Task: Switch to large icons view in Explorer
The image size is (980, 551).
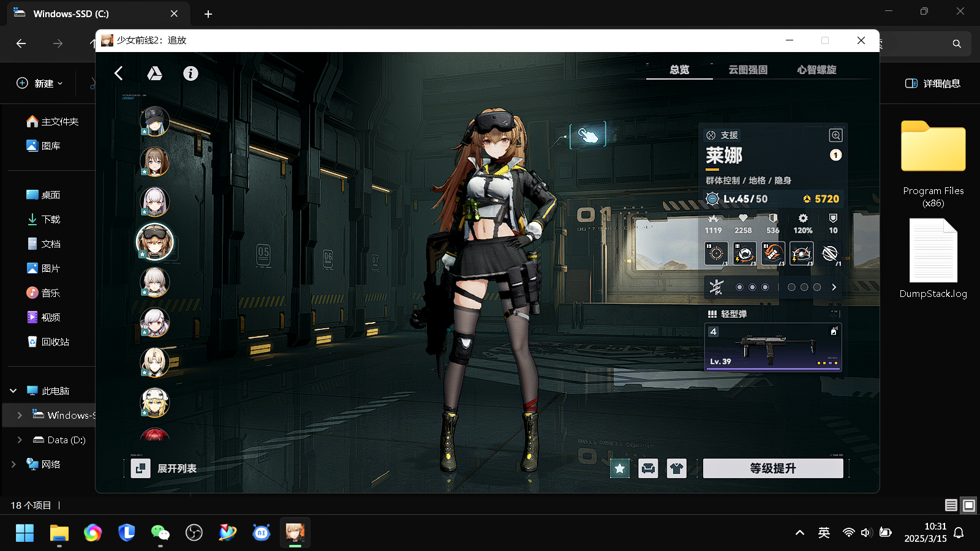Action: coord(969,505)
